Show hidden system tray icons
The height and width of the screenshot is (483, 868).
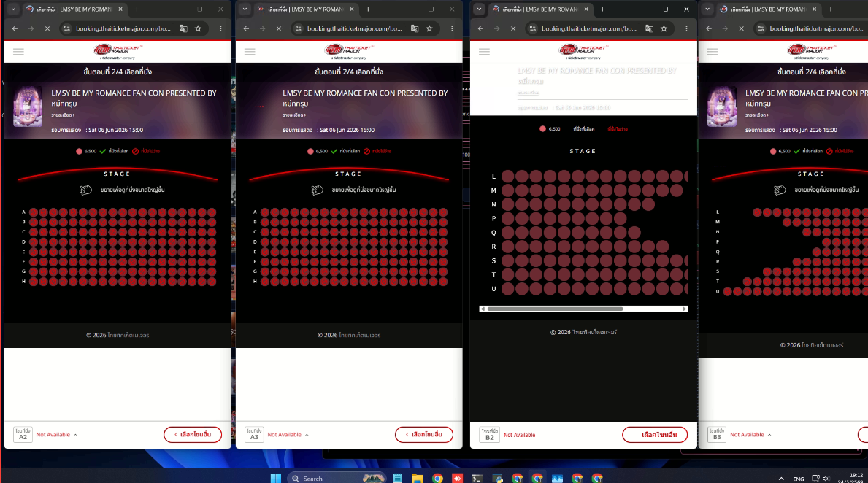781,479
